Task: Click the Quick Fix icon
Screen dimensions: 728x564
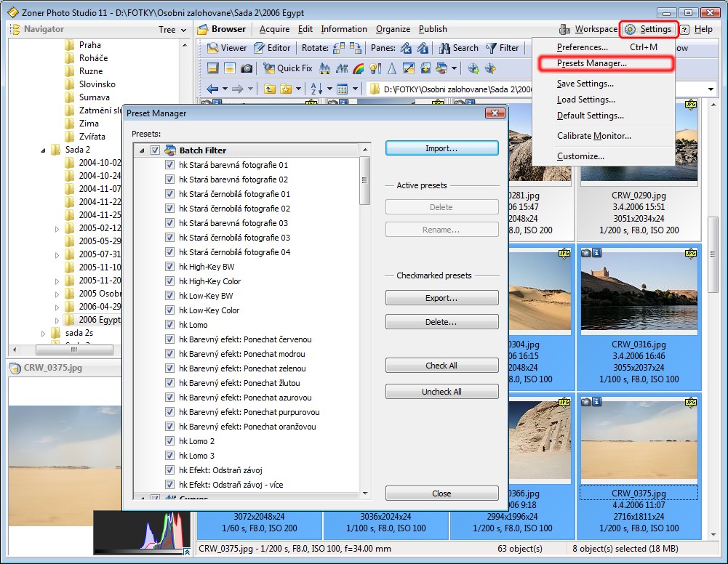Action: pyautogui.click(x=269, y=68)
